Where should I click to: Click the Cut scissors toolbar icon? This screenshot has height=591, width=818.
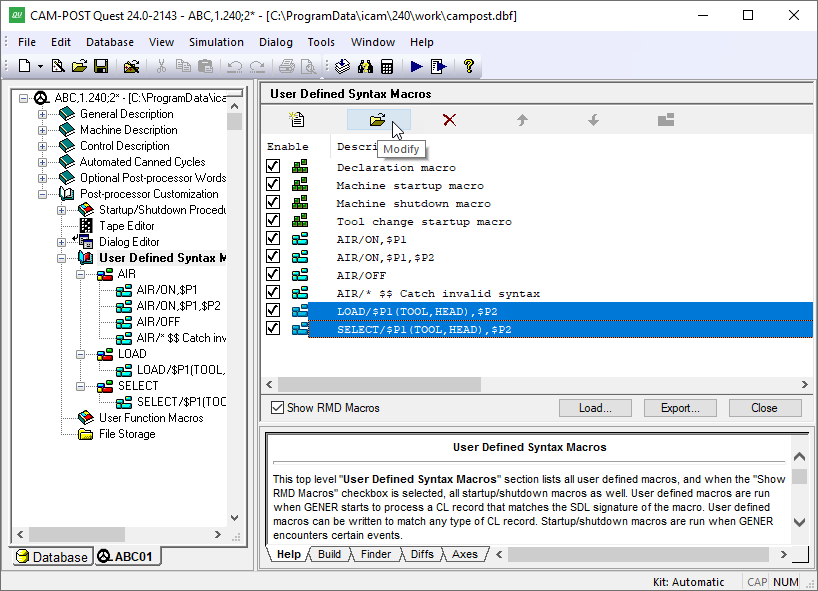tap(161, 66)
